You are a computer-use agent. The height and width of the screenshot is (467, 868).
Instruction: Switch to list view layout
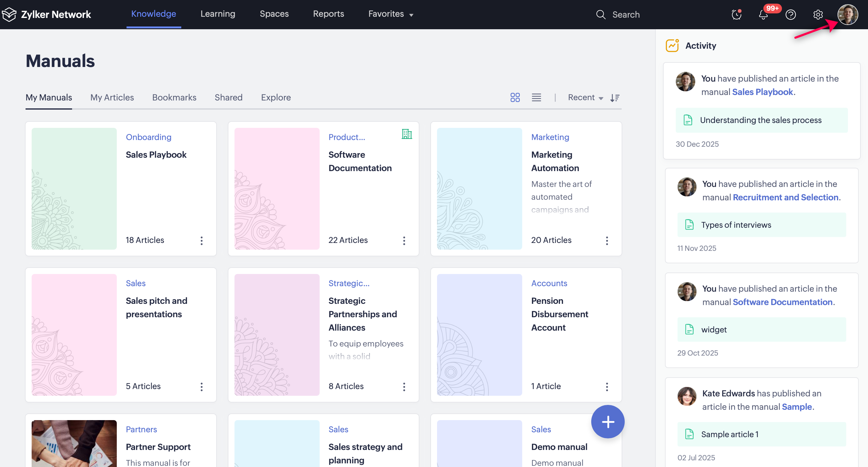pos(536,98)
